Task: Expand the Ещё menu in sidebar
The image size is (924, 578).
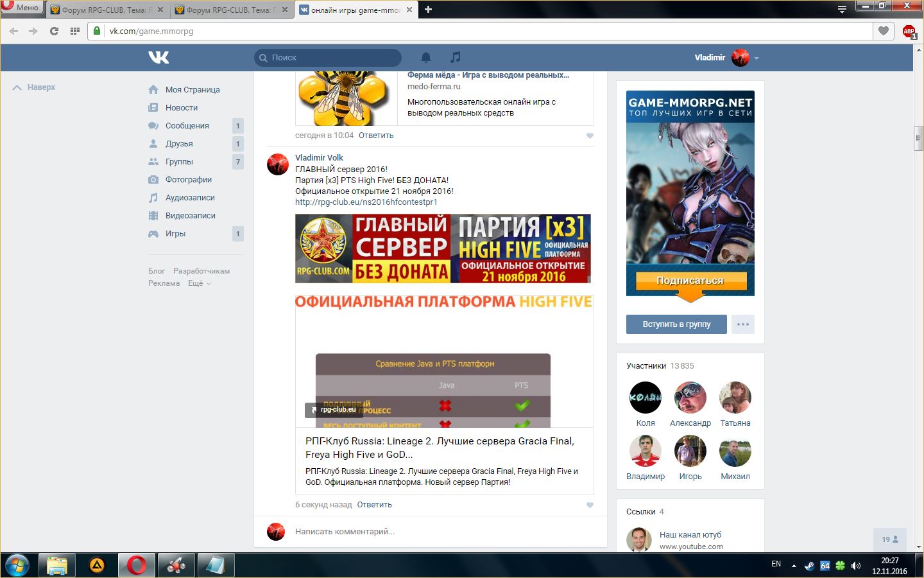Action: 199,283
